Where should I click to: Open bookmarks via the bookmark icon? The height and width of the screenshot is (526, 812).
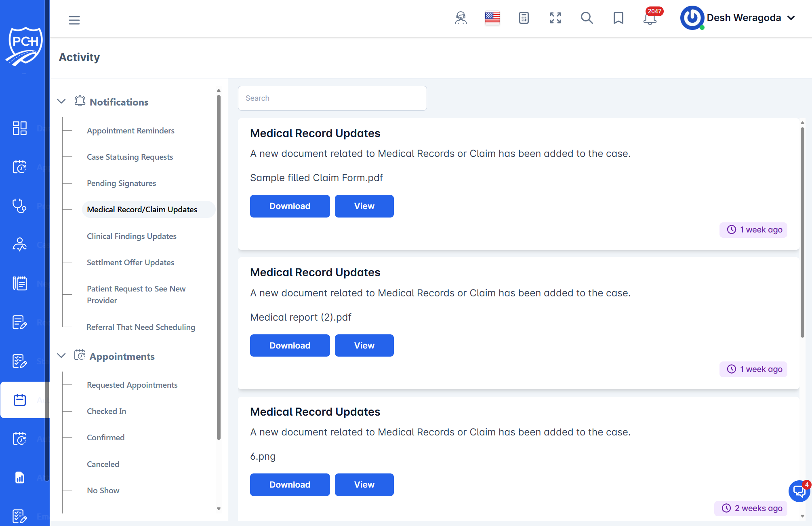click(x=618, y=18)
